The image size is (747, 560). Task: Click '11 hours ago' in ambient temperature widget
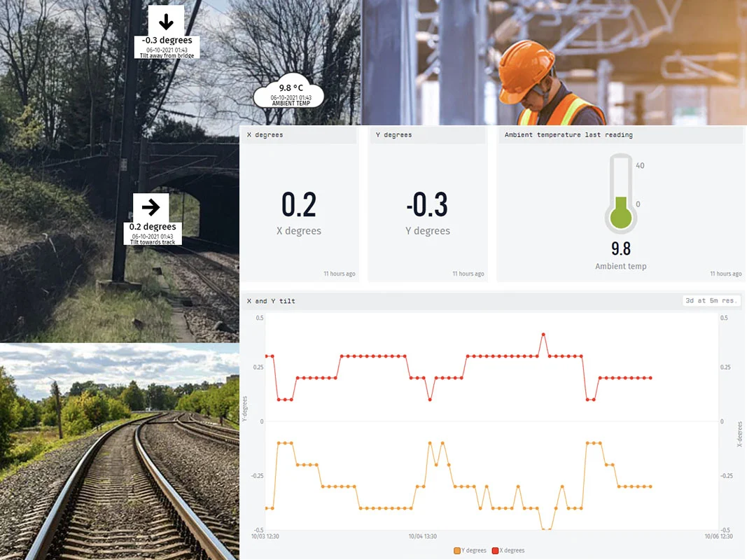[725, 274]
